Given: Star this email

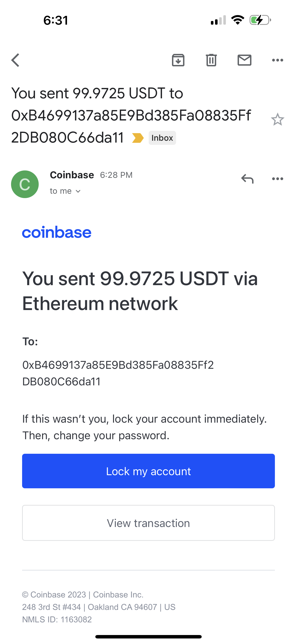Looking at the screenshot, I should [x=277, y=120].
